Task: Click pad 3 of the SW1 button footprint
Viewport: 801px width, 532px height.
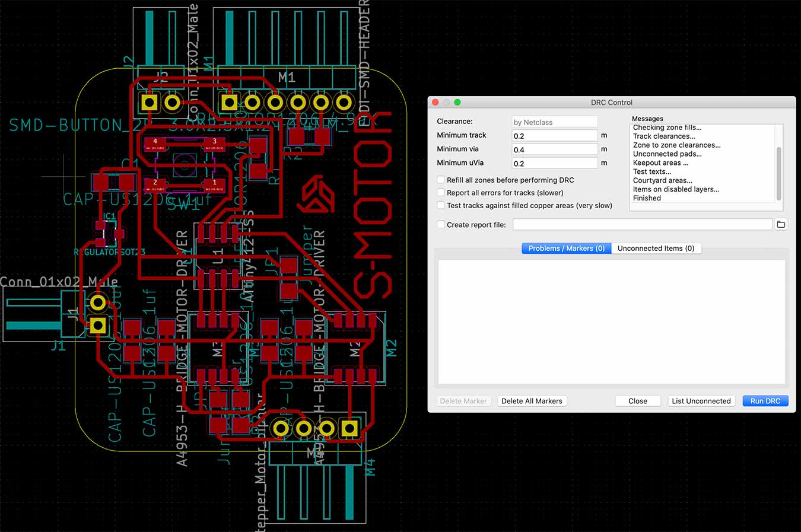Action: point(214,144)
